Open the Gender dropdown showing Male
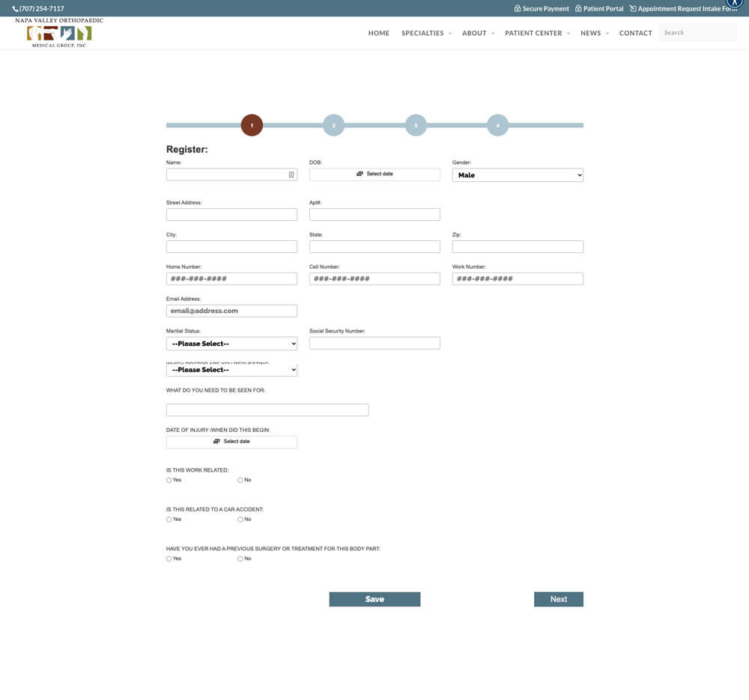The image size is (749, 700). click(518, 175)
